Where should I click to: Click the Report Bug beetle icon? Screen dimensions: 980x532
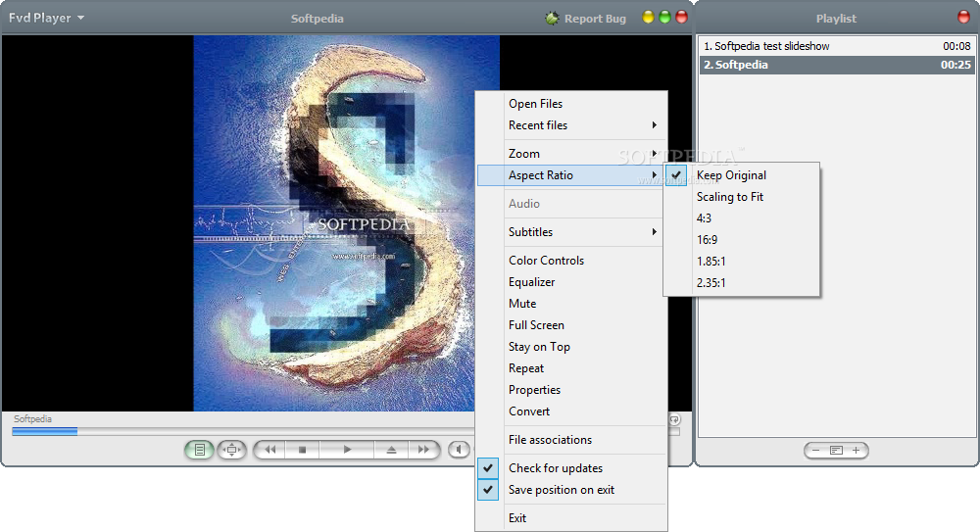551,19
